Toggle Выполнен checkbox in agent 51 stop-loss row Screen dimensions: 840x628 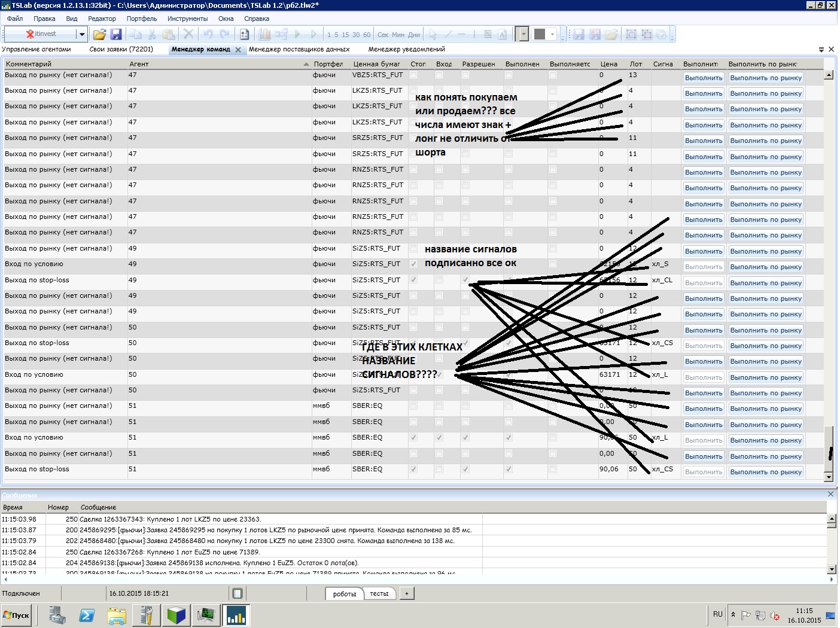[509, 470]
